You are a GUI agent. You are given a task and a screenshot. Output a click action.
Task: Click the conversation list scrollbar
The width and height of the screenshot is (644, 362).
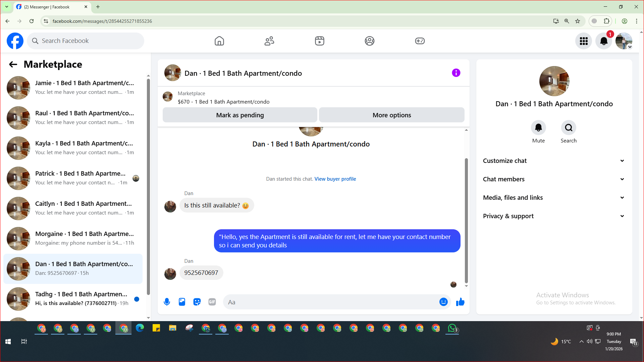(x=148, y=186)
